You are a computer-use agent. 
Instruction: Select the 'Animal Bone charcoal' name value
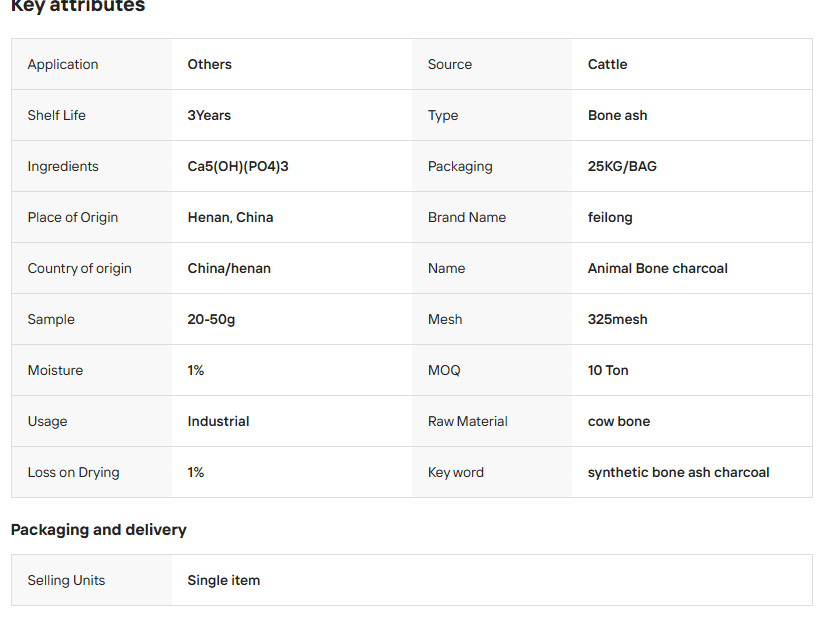pos(657,268)
